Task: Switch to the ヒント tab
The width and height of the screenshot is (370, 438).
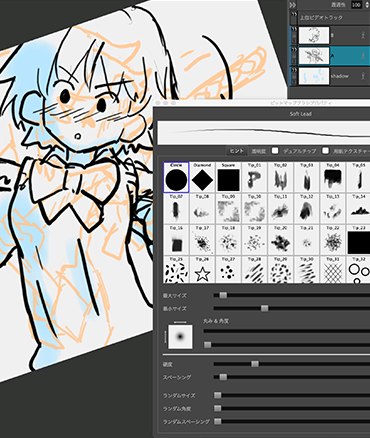Action: click(236, 151)
